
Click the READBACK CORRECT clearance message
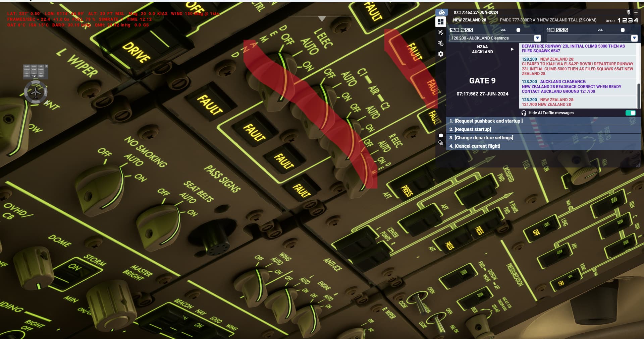578,86
